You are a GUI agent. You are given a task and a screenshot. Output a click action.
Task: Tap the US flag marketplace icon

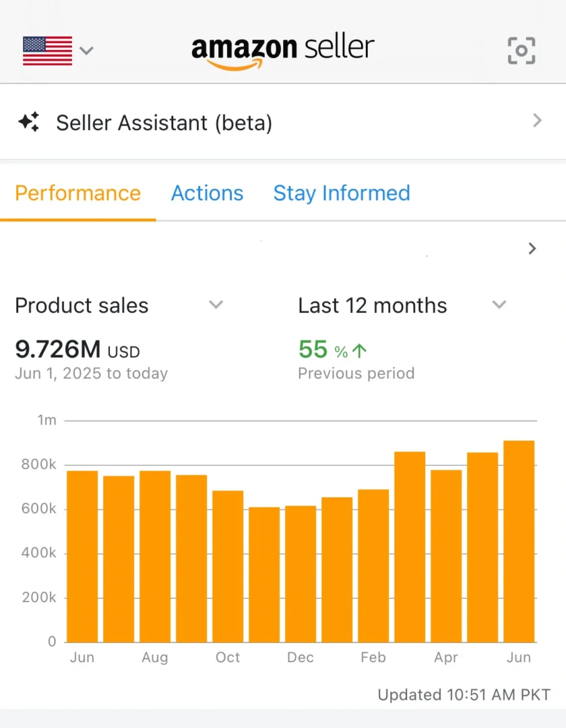pyautogui.click(x=47, y=51)
